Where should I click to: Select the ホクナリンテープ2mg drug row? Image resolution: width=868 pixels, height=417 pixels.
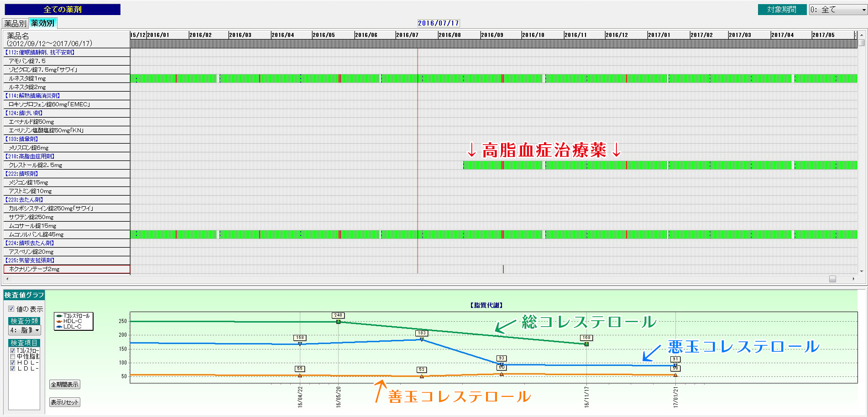pyautogui.click(x=67, y=269)
